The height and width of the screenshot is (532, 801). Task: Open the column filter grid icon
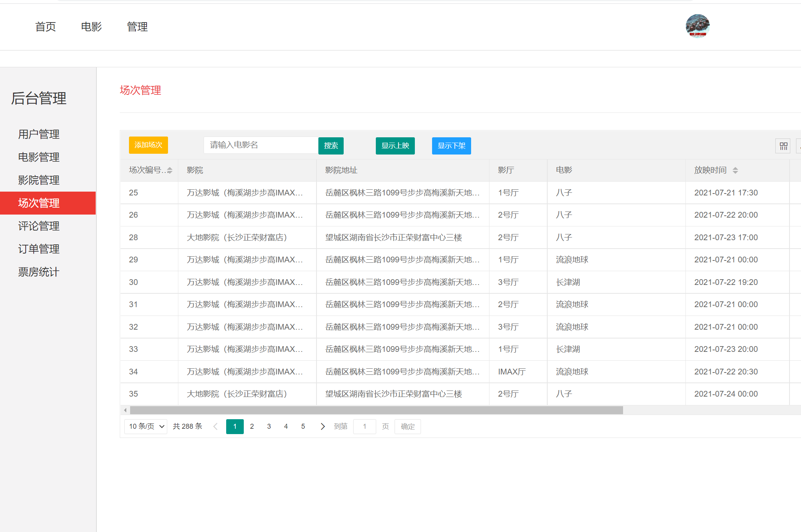coord(783,146)
